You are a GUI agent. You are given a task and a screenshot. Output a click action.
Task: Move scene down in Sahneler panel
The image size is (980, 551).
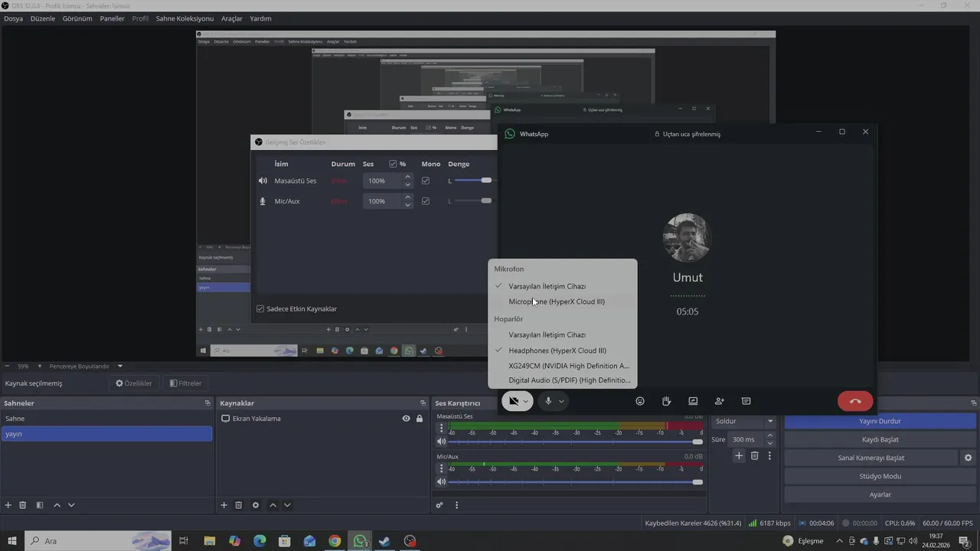click(x=71, y=505)
